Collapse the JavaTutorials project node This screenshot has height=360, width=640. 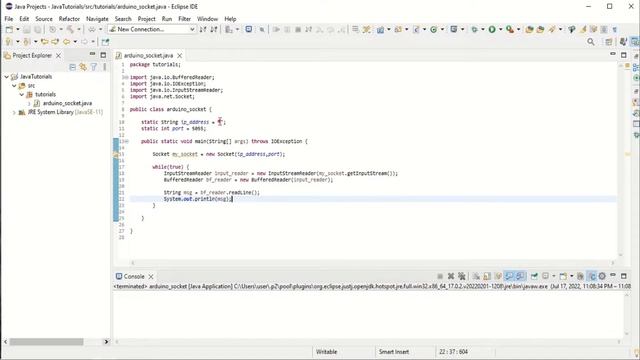(x=7, y=77)
